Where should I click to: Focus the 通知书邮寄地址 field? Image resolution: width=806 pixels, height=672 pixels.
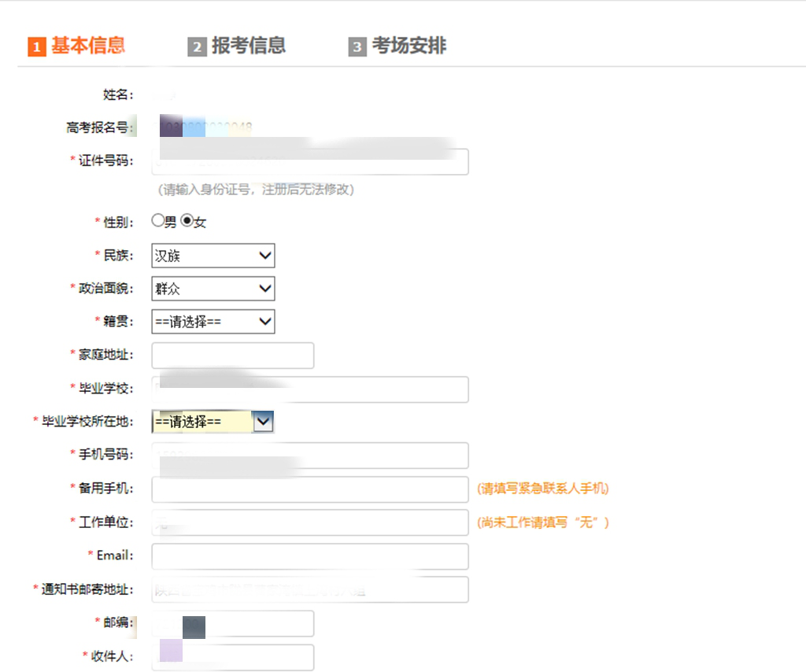tap(310, 589)
